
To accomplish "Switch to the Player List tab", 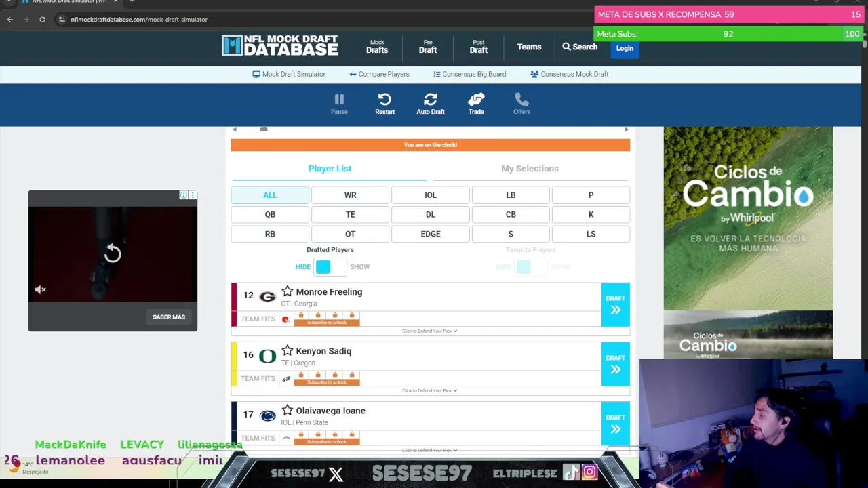I will pos(330,169).
